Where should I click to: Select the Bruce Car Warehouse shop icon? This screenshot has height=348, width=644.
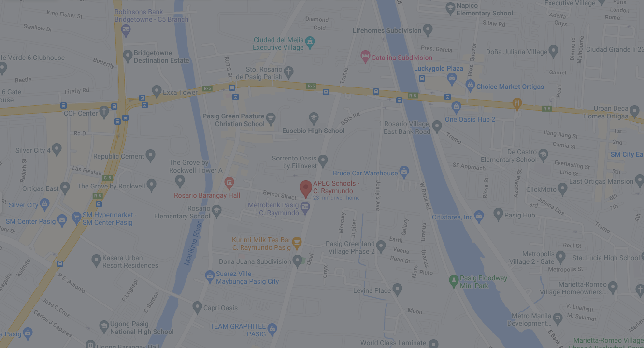pyautogui.click(x=404, y=172)
